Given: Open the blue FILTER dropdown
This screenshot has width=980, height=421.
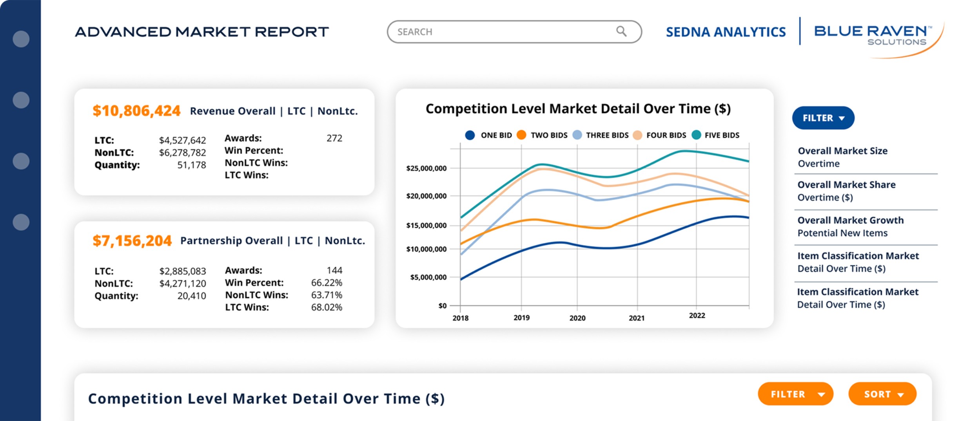Looking at the screenshot, I should tap(822, 117).
